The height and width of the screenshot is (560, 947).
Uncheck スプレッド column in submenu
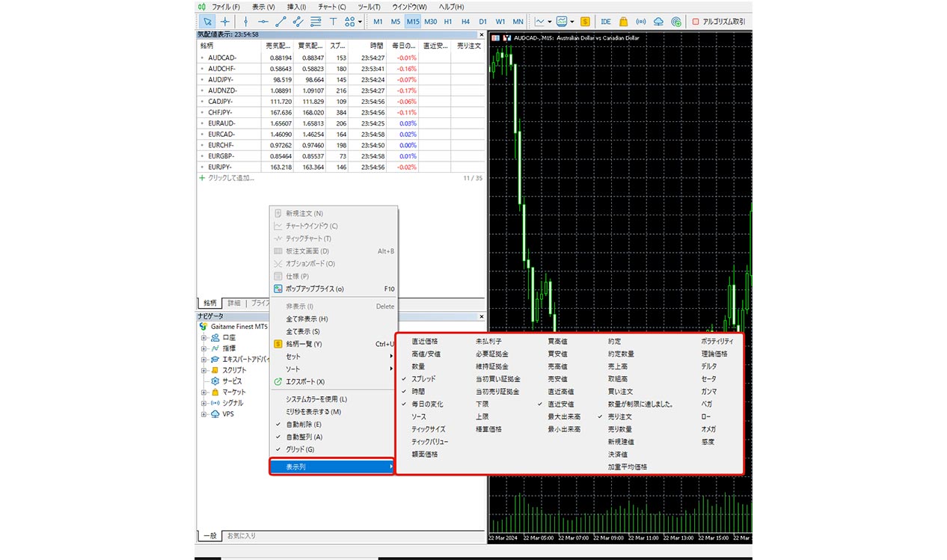click(423, 379)
